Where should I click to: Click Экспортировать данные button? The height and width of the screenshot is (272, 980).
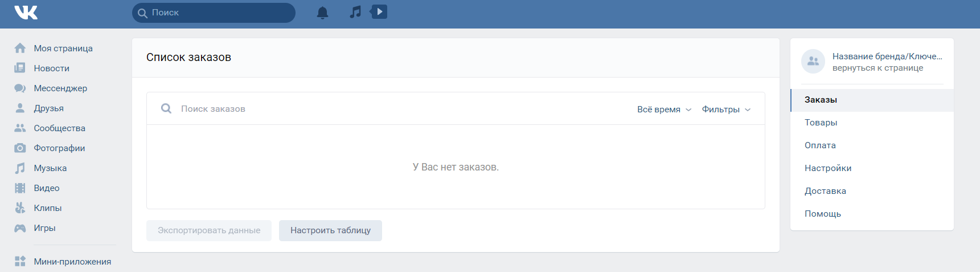click(209, 230)
